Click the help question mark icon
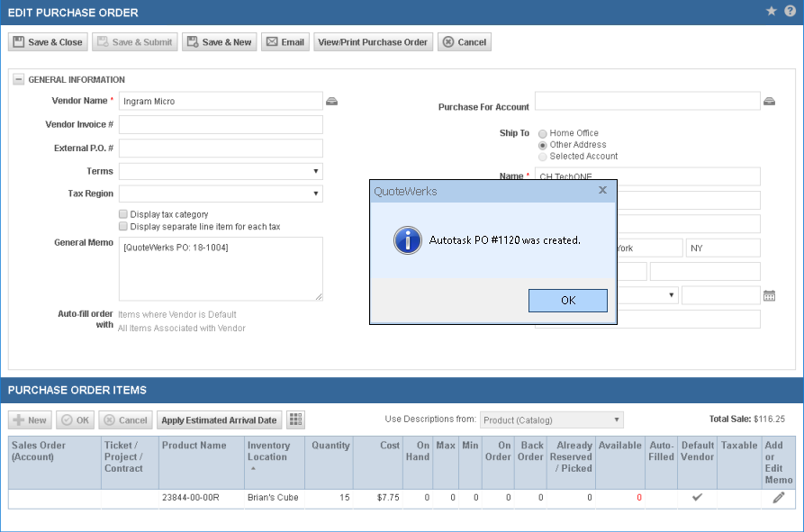Screen dimensions: 804x532 (790, 13)
